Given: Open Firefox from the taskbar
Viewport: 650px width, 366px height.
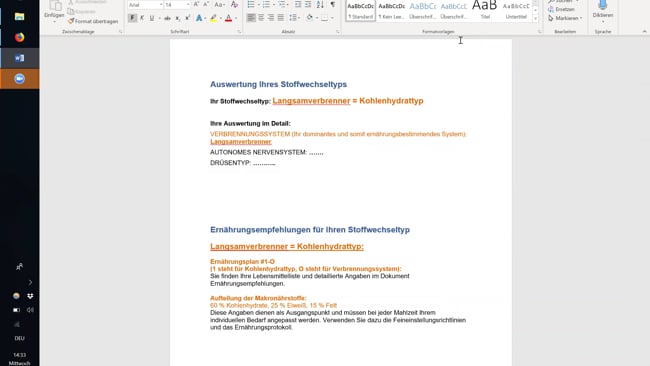Looking at the screenshot, I should click(x=19, y=37).
